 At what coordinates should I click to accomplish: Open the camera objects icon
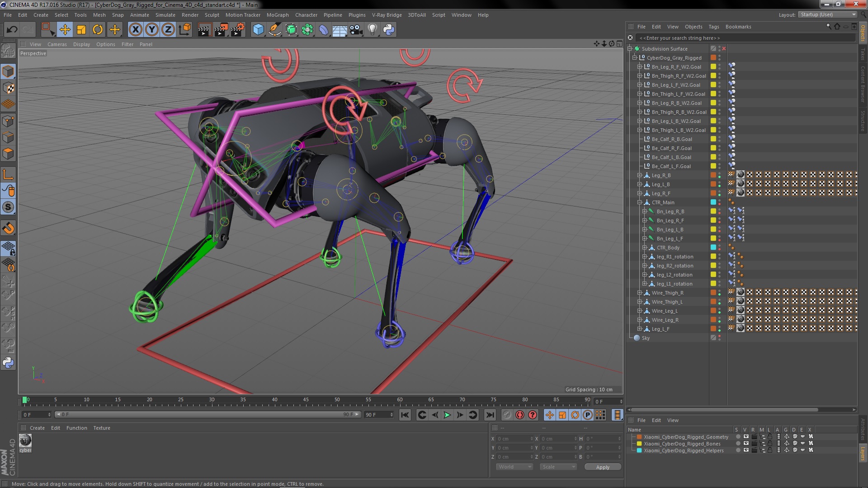click(356, 30)
